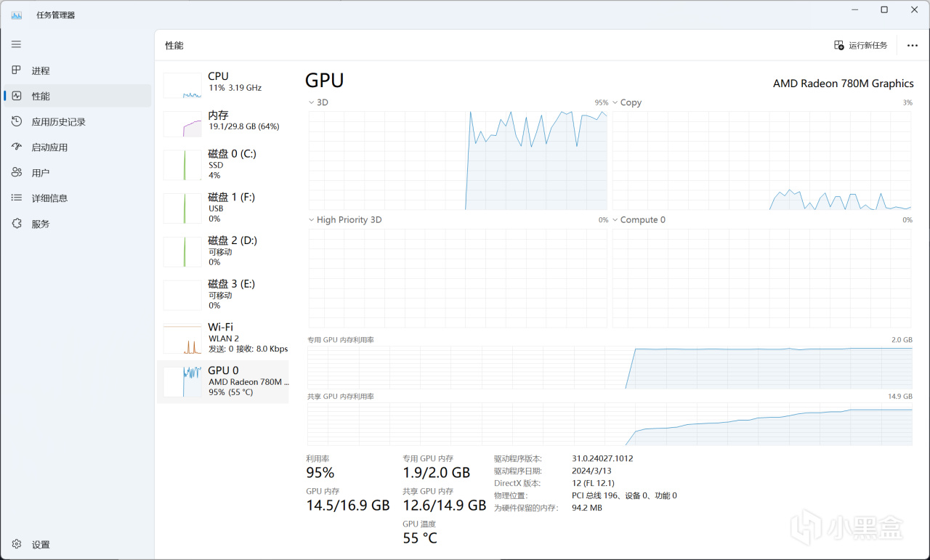Click the Copy engine graph
The image size is (930, 560).
click(x=761, y=161)
